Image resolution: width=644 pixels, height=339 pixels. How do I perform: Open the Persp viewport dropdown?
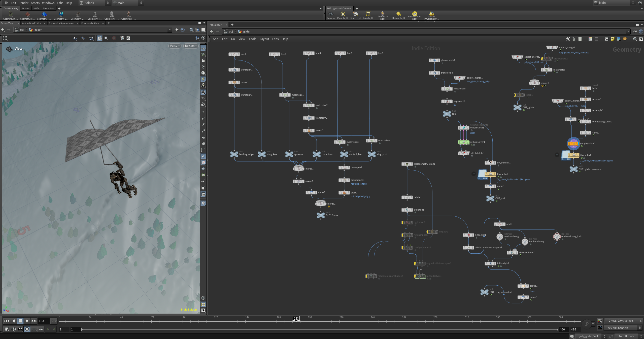175,46
